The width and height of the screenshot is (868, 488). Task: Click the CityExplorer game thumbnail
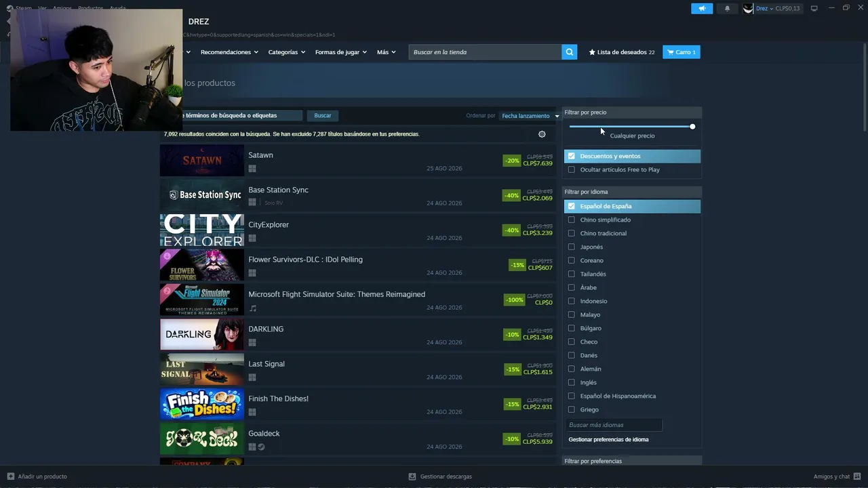pyautogui.click(x=202, y=230)
